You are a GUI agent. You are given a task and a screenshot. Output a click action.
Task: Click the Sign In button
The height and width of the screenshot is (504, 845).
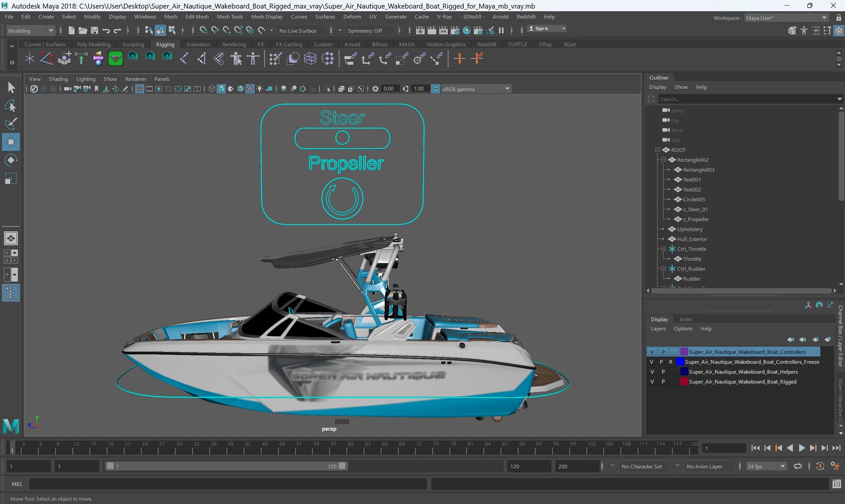[x=547, y=28]
